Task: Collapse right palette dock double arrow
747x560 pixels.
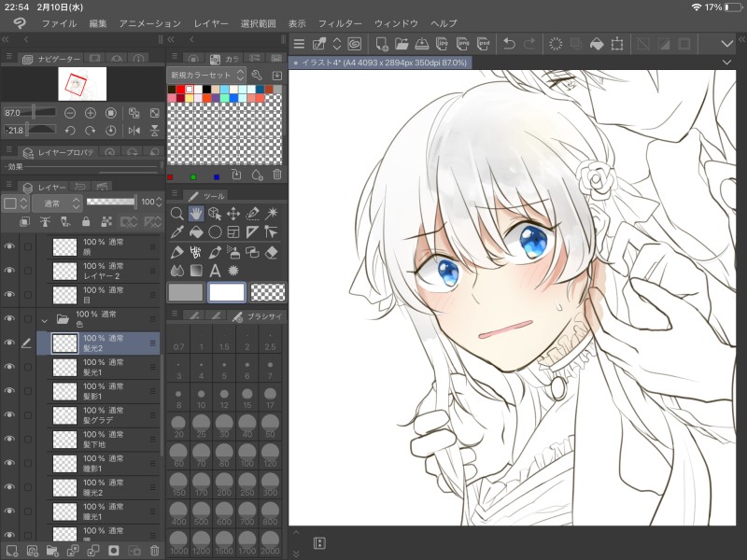Action: (x=741, y=39)
